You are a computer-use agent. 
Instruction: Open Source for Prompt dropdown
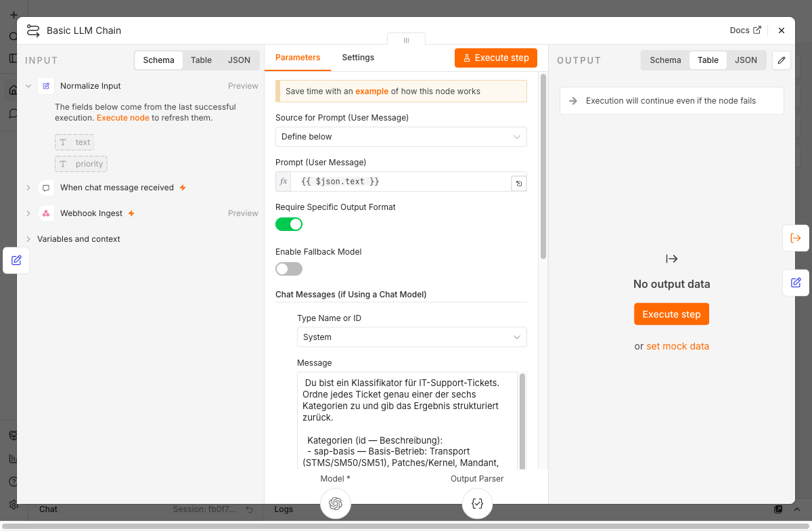click(x=401, y=137)
